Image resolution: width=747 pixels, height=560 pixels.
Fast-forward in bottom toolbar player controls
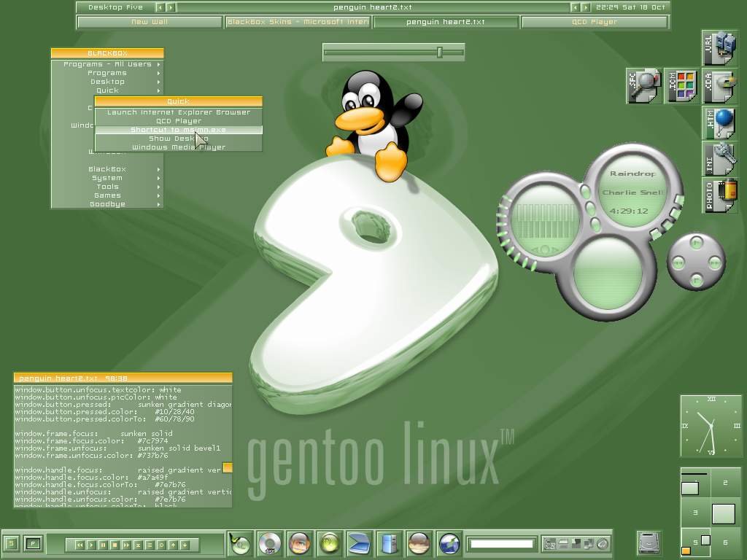click(126, 545)
